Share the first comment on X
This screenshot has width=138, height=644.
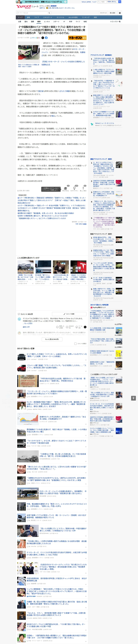(x=85, y=327)
